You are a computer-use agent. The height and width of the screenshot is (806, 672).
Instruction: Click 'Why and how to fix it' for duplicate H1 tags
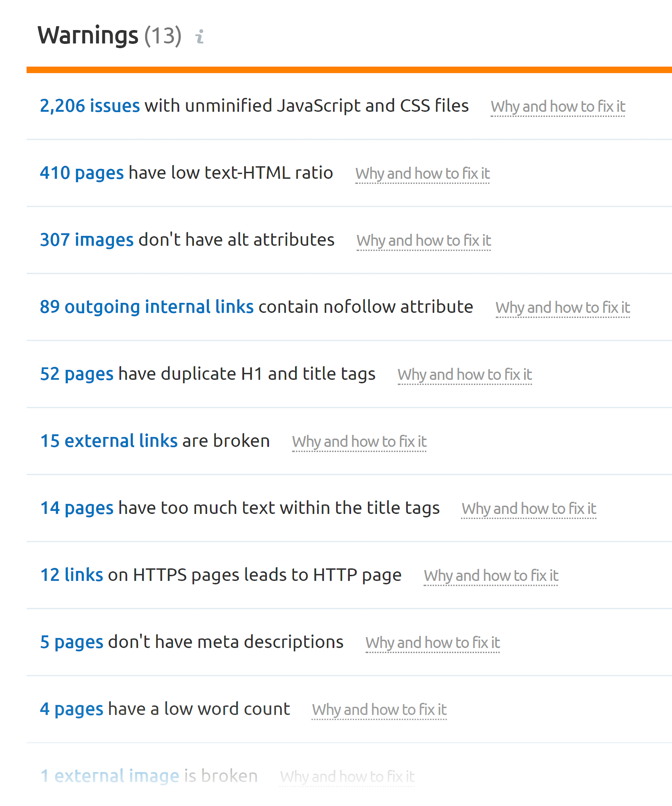coord(467,374)
